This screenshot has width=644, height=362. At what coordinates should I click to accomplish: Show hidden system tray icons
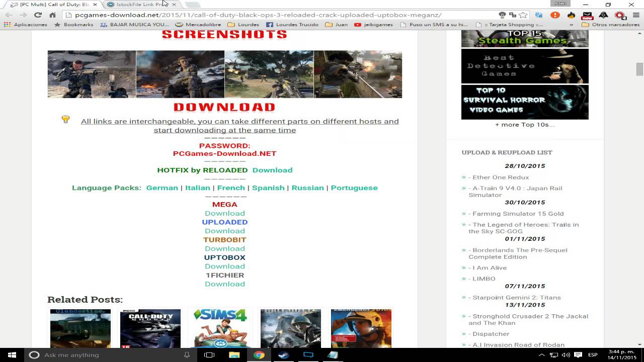[x=541, y=355]
